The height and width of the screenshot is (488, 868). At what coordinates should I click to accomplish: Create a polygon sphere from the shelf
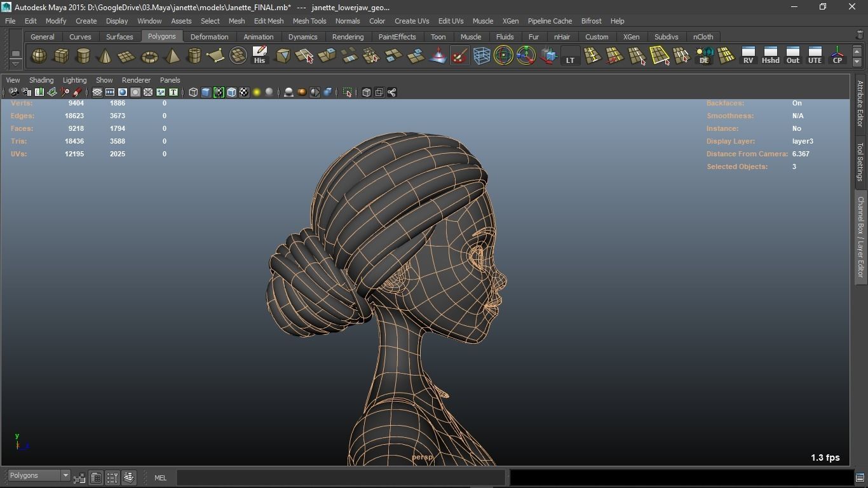[x=39, y=56]
